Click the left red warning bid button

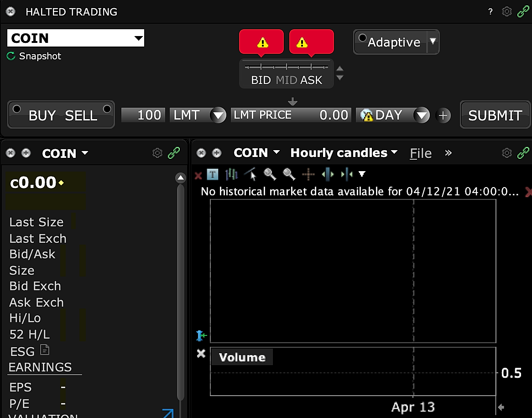[261, 42]
